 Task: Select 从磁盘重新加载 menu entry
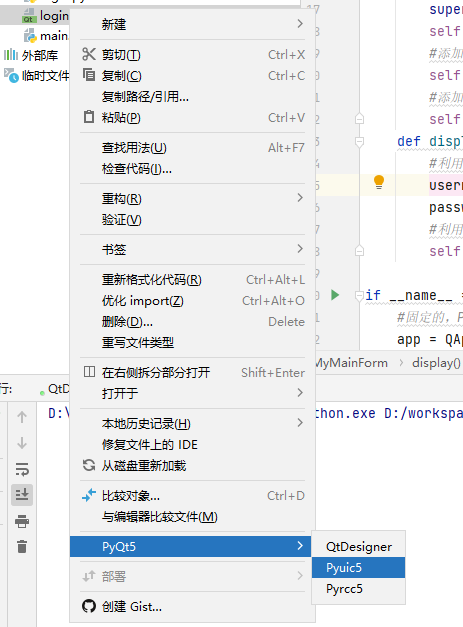point(193,465)
